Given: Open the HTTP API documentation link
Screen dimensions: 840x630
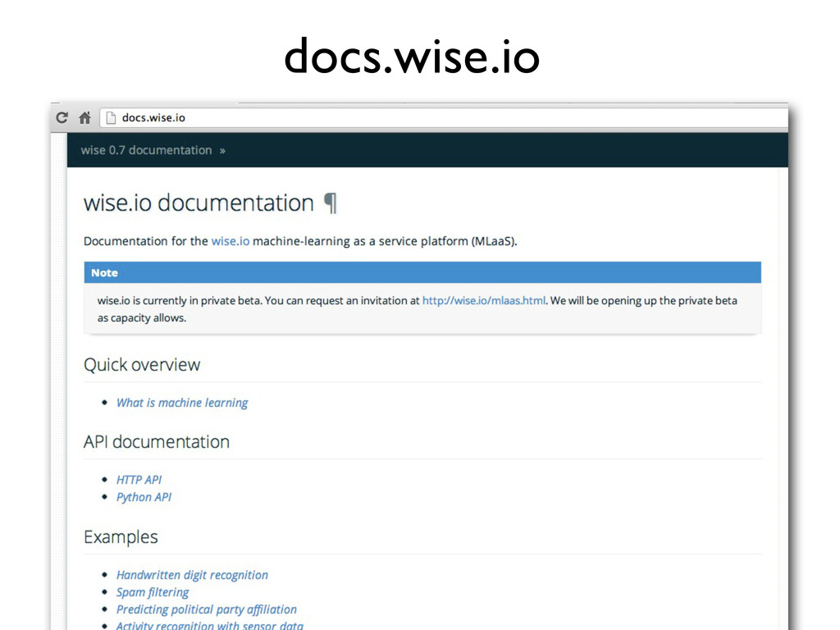Looking at the screenshot, I should pos(139,479).
